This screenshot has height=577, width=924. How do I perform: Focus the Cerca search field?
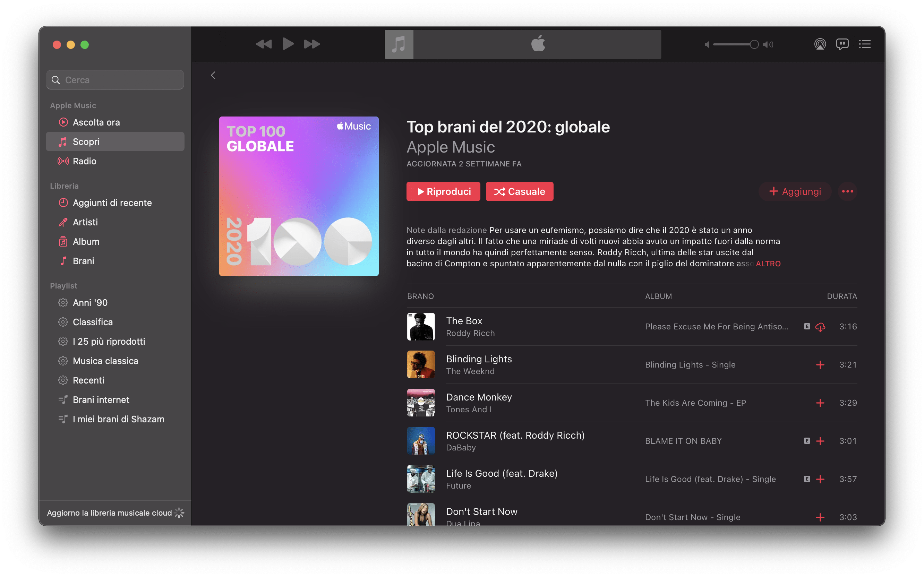click(x=115, y=80)
